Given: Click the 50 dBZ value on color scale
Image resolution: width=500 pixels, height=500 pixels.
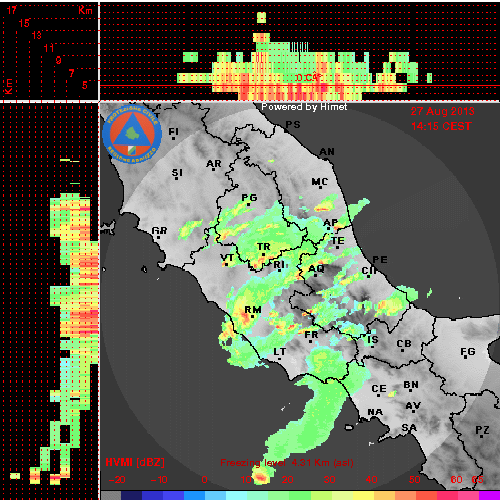Looking at the screenshot, I should pyautogui.click(x=415, y=480).
